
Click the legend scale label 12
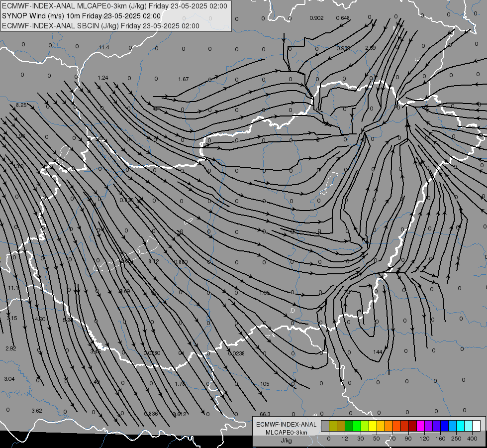pos(344,439)
